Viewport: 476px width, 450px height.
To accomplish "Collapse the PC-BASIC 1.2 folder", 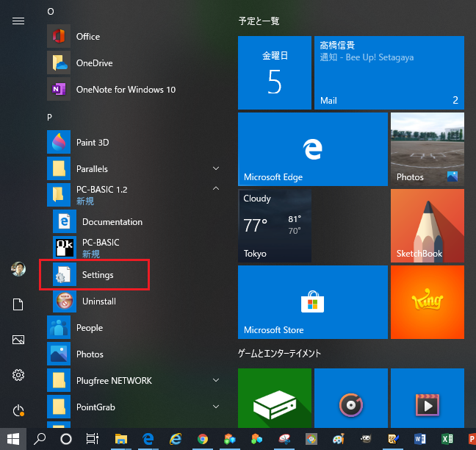I will (x=216, y=189).
